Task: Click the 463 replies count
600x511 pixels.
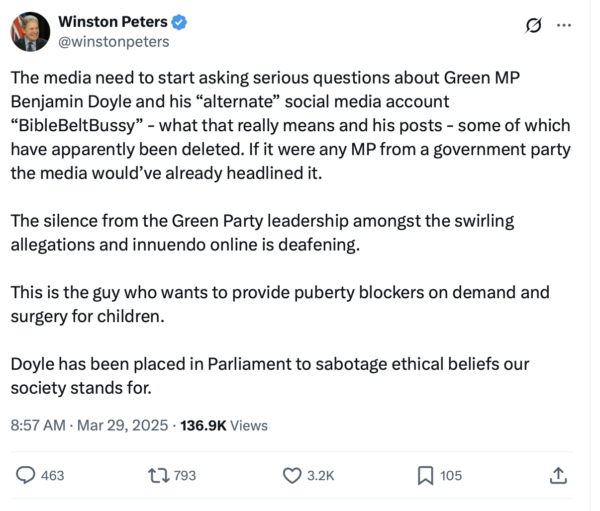Action: point(52,476)
